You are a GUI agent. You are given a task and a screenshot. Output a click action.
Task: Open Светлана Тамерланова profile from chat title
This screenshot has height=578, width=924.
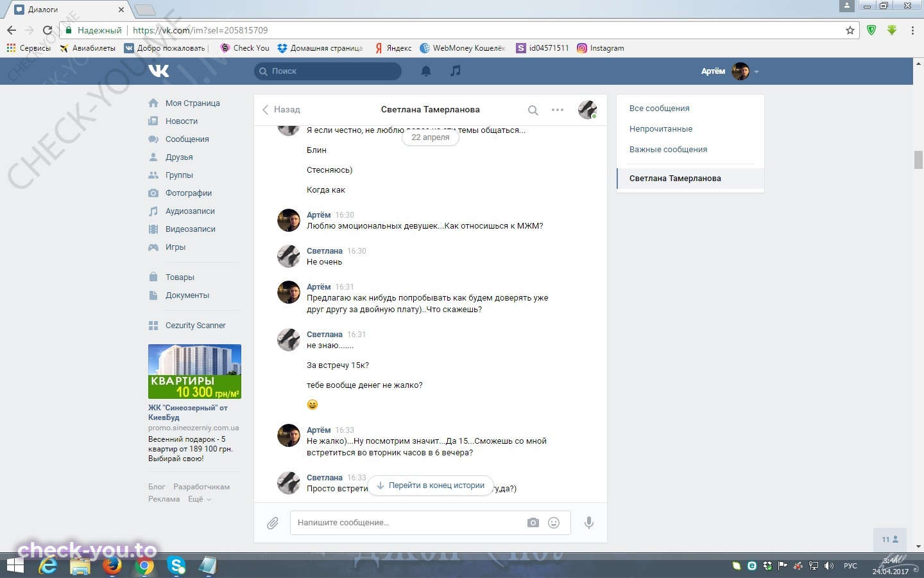tap(431, 110)
